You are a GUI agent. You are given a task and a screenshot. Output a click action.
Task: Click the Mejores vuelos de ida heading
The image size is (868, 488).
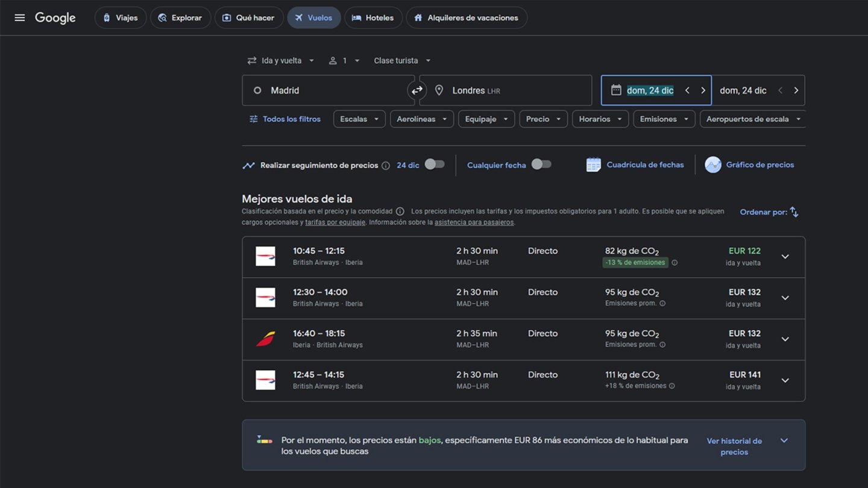[297, 199]
